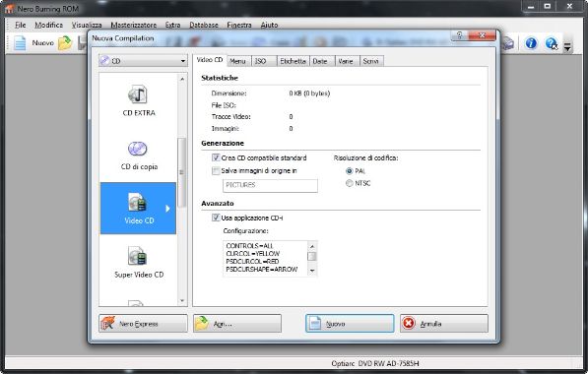Screen dimensions: 588x374
Task: Select the Video CD compilation type
Action: [x=138, y=209]
